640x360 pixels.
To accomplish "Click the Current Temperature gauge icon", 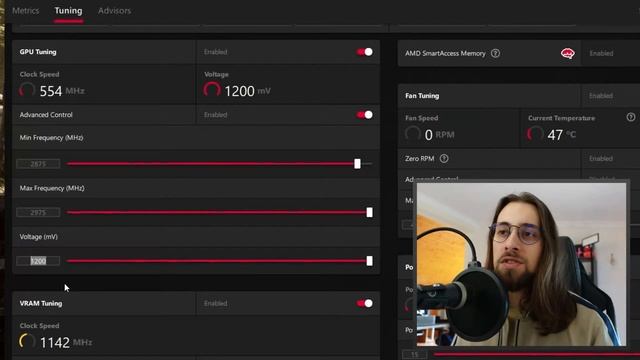I will 535,133.
